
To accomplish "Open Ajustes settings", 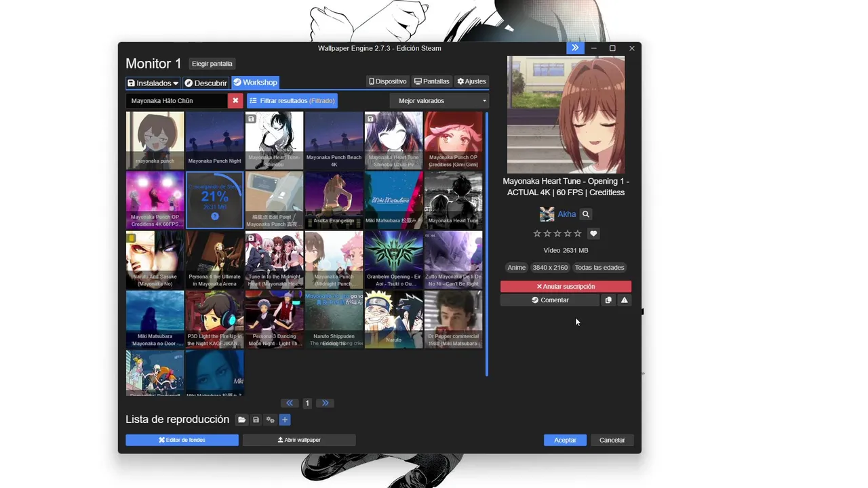I will coord(471,81).
